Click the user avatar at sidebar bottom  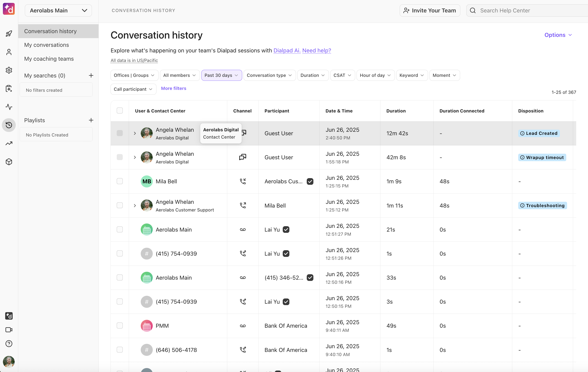point(9,362)
